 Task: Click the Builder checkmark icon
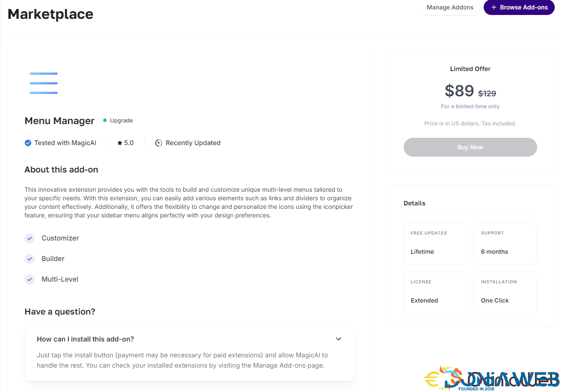[30, 259]
